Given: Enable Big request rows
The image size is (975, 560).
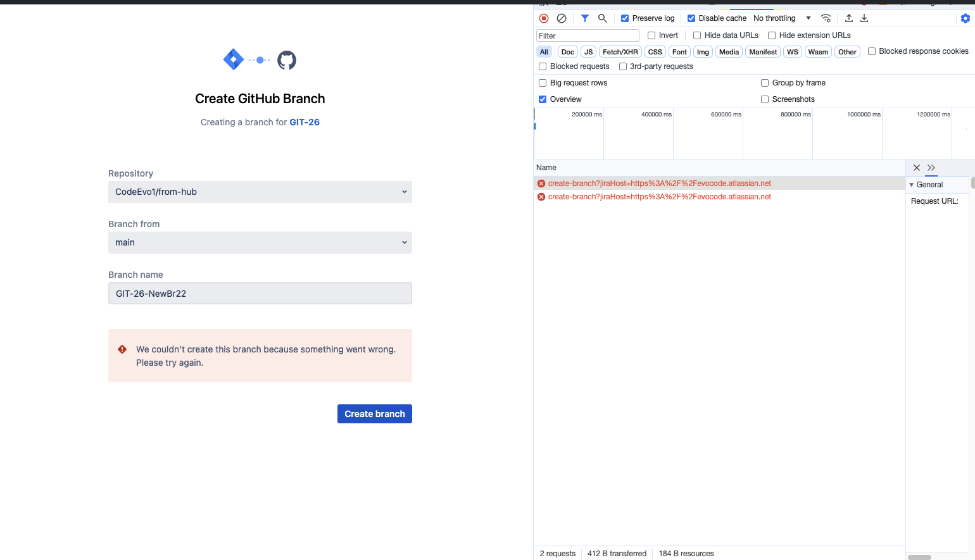Looking at the screenshot, I should (x=543, y=82).
